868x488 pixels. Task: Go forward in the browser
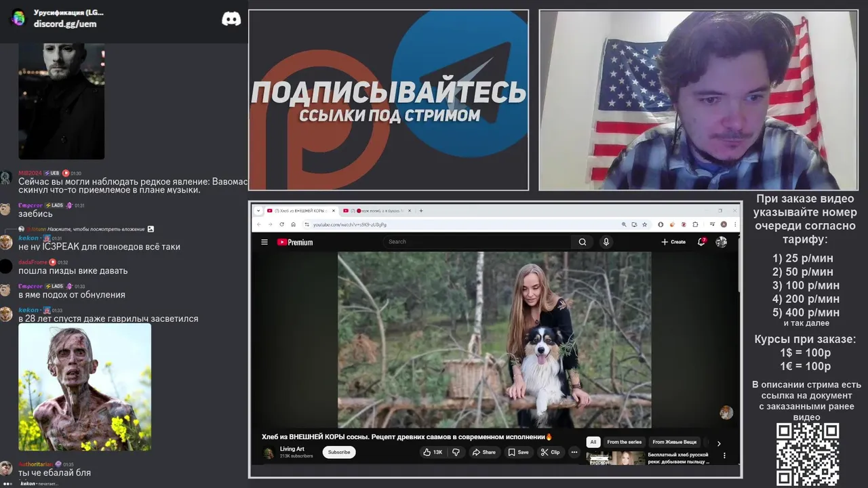270,224
